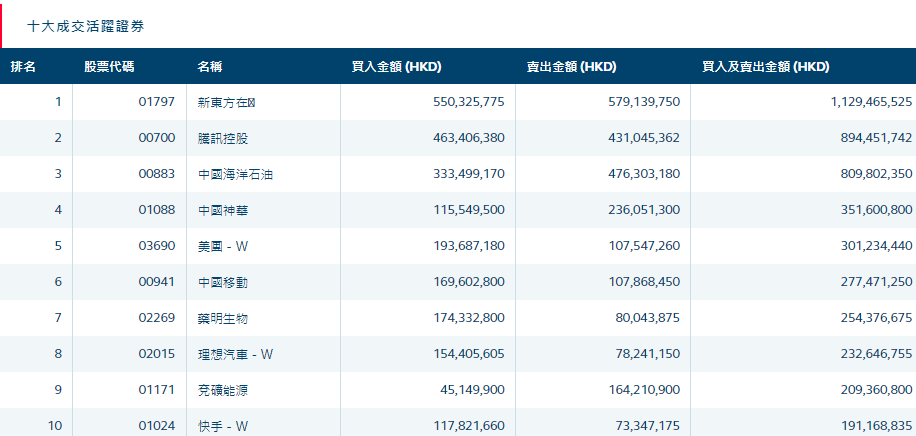Image resolution: width=916 pixels, height=436 pixels.
Task: Select stock code 03690
Action: 157,246
